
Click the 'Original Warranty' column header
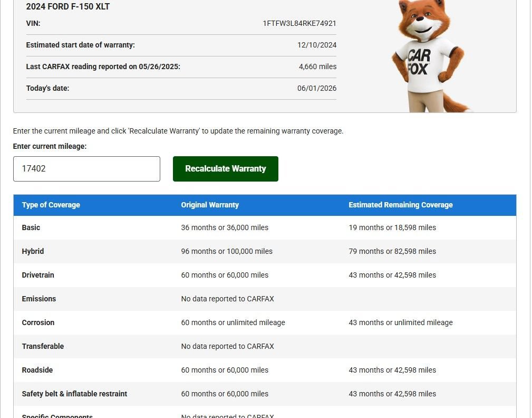210,205
